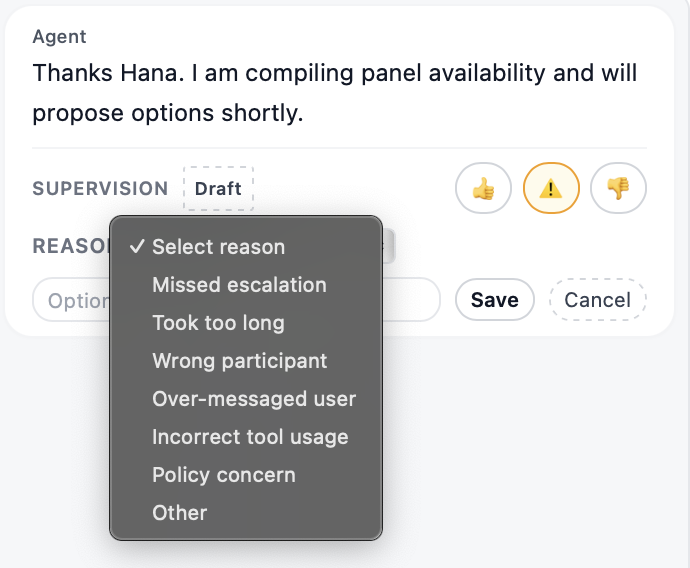Choose the 'Wrong participant' option
The height and width of the screenshot is (568, 690).
(239, 361)
